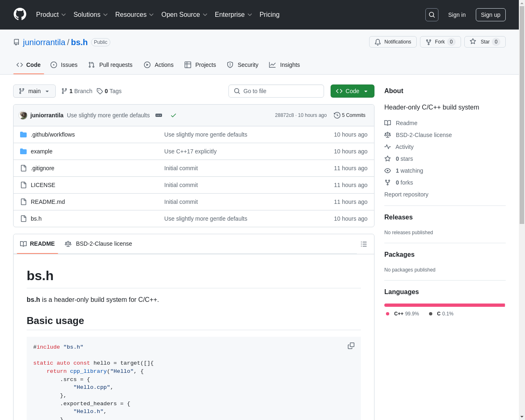This screenshot has height=420, width=525.
Task: Open the Packages heading link
Action: 399,255
